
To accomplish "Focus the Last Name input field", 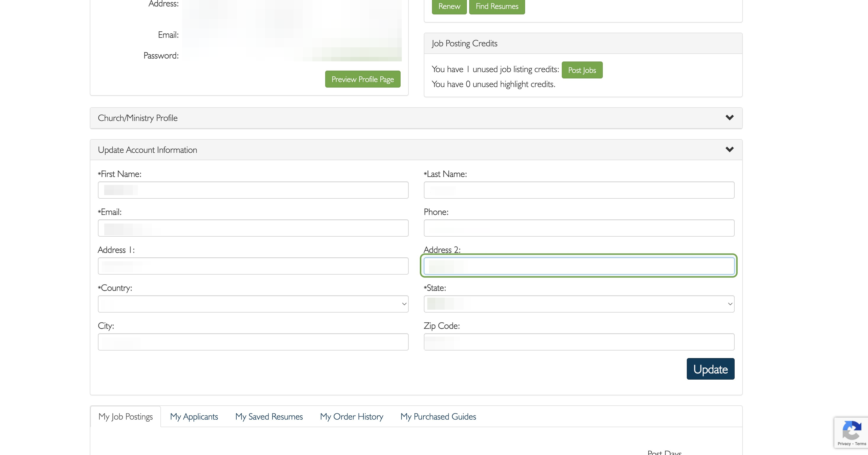I will (579, 190).
